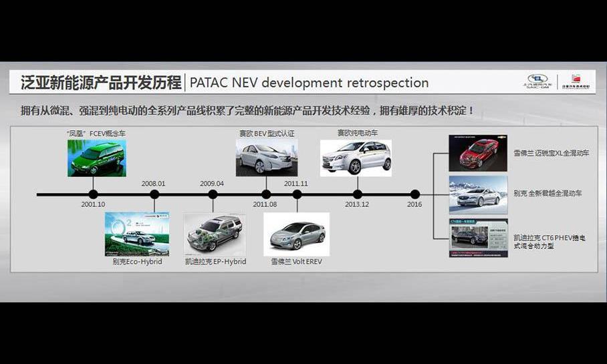Click the red Chevrolet Malibu XL hybrid image

[x=478, y=153]
